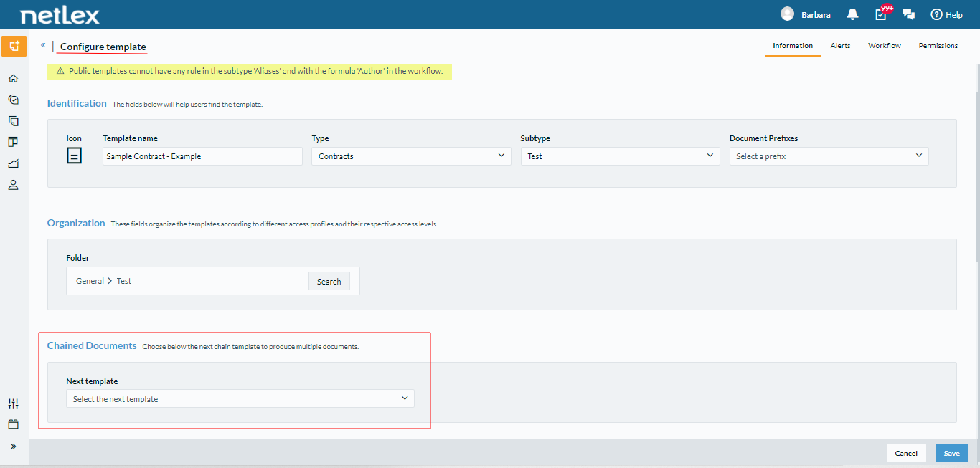Switch to the Information tab

click(x=793, y=46)
